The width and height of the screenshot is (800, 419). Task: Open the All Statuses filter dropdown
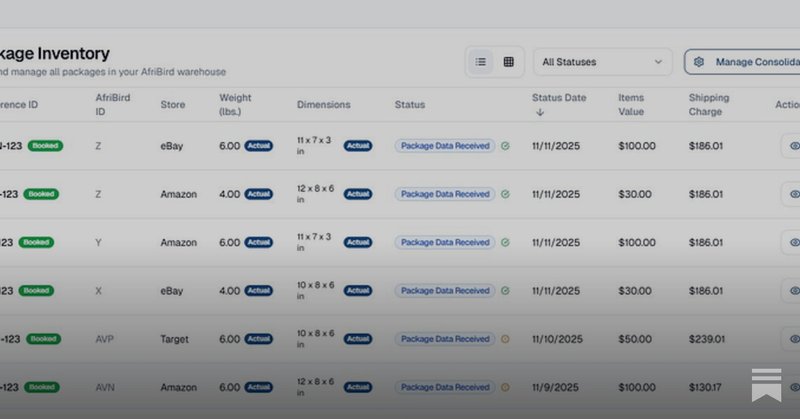tap(603, 62)
